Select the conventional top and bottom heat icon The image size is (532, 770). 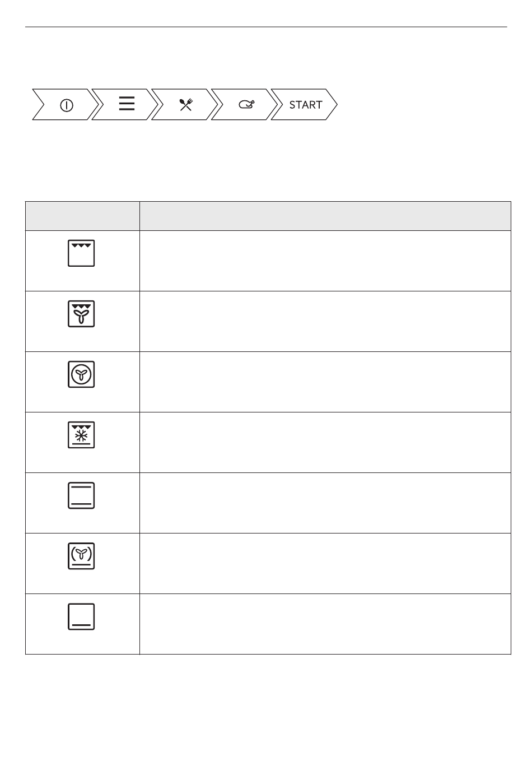(81, 495)
